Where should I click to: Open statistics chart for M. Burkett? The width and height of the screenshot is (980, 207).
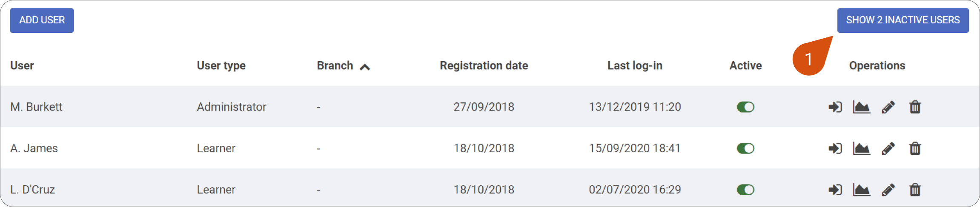point(862,107)
